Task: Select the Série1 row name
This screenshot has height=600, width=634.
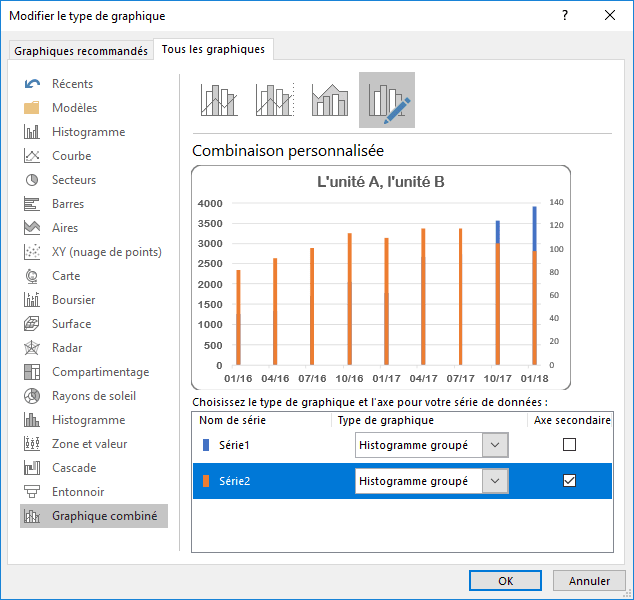Action: [234, 445]
